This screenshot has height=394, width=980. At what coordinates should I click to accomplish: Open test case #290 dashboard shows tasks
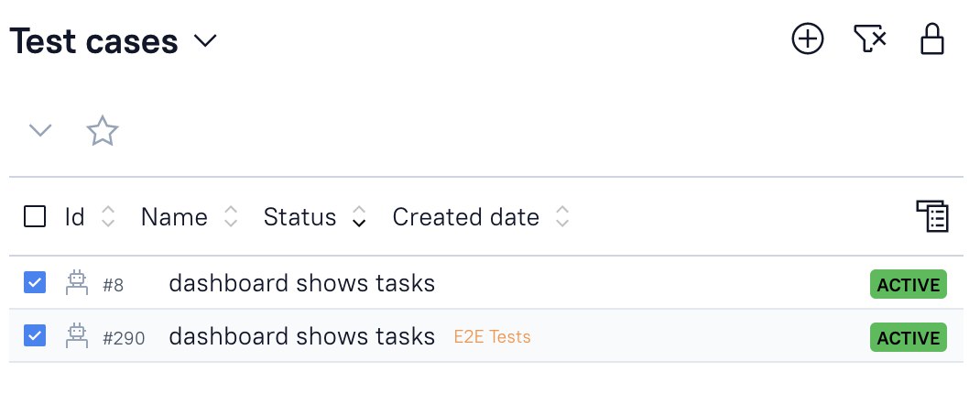(x=301, y=336)
